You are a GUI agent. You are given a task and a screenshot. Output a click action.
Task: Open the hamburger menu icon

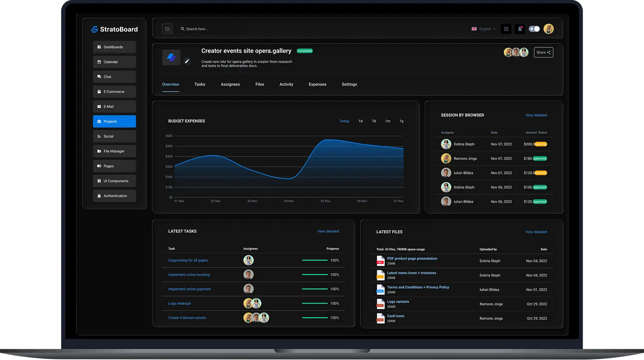[167, 29]
